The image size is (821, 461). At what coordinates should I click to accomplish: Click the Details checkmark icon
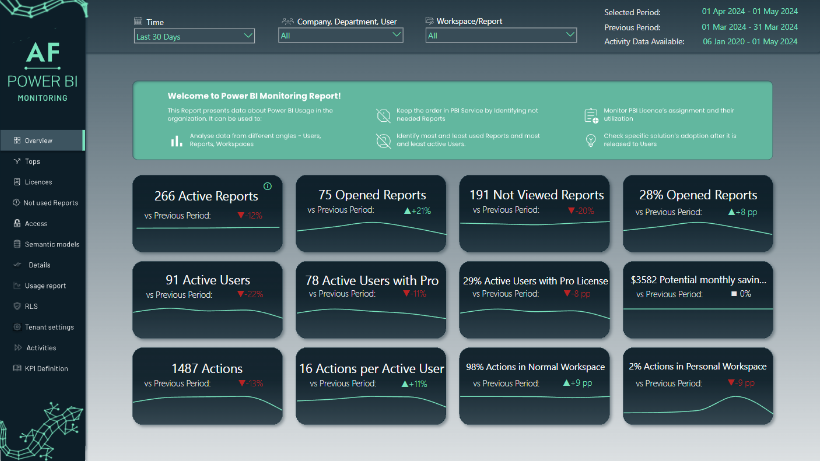pyautogui.click(x=17, y=265)
